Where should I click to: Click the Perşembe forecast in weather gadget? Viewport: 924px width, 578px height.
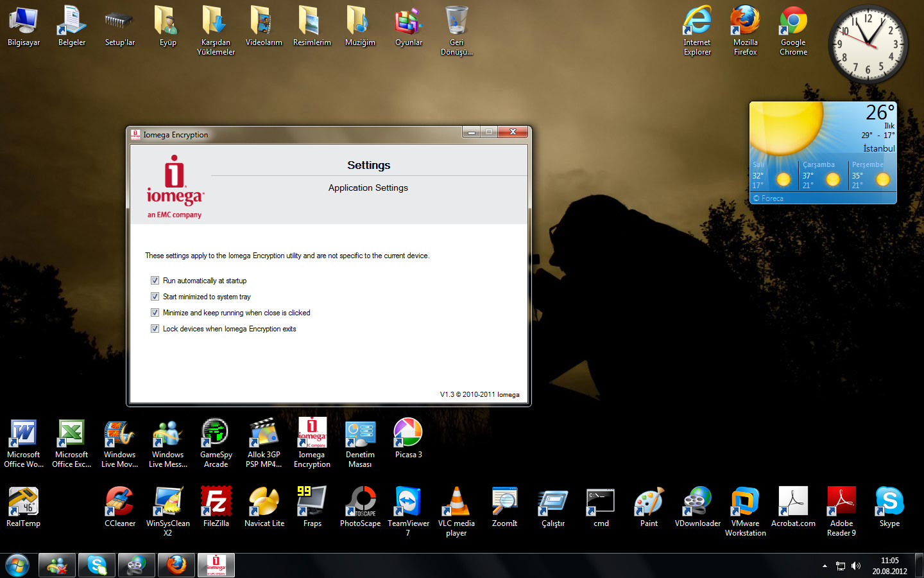click(x=872, y=175)
